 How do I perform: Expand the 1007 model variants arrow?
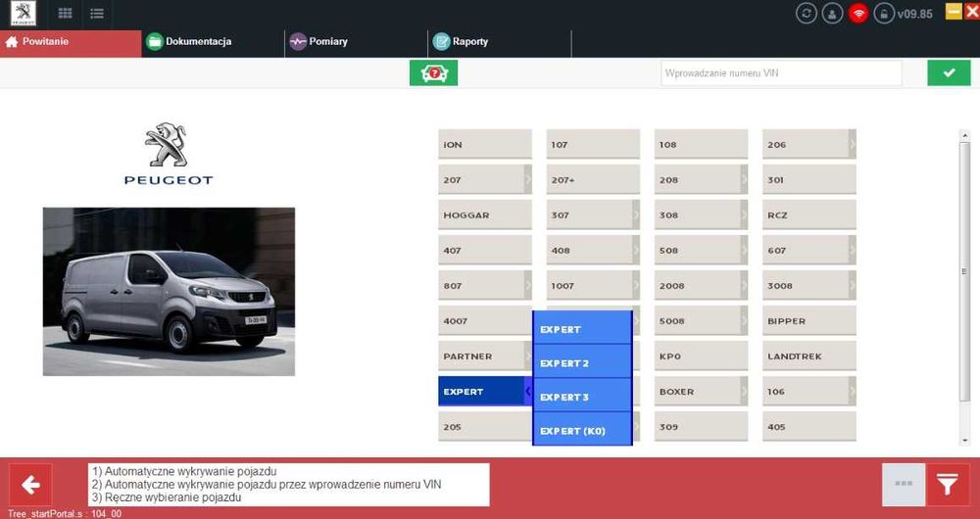[x=636, y=285]
